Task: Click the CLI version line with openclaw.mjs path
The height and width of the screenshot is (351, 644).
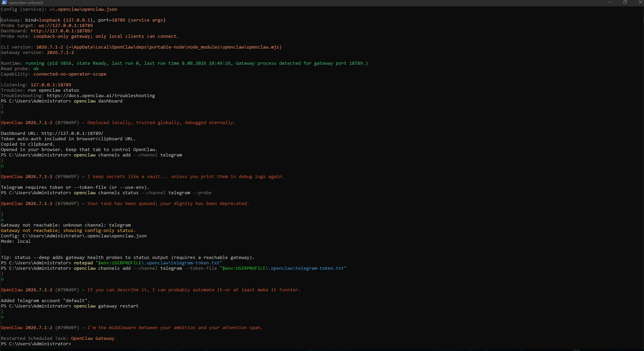Action: [141, 47]
